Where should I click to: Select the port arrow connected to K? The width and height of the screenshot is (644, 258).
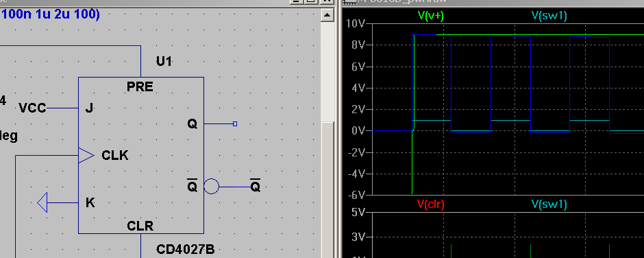42,202
